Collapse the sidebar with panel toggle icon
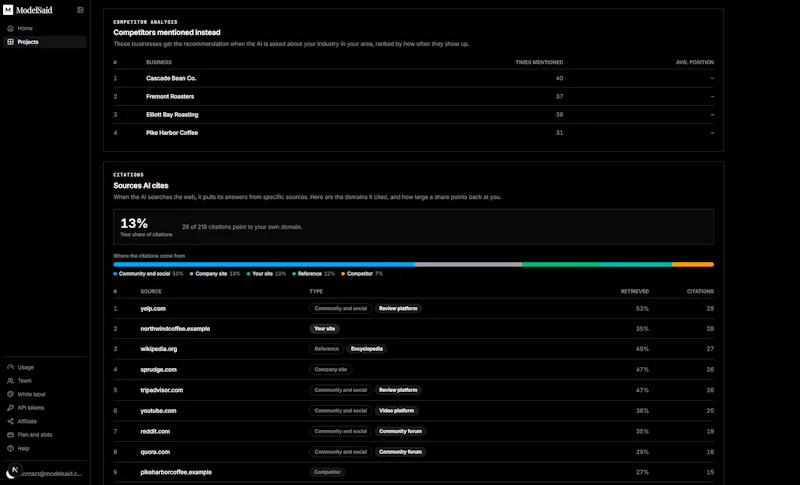 pyautogui.click(x=80, y=10)
